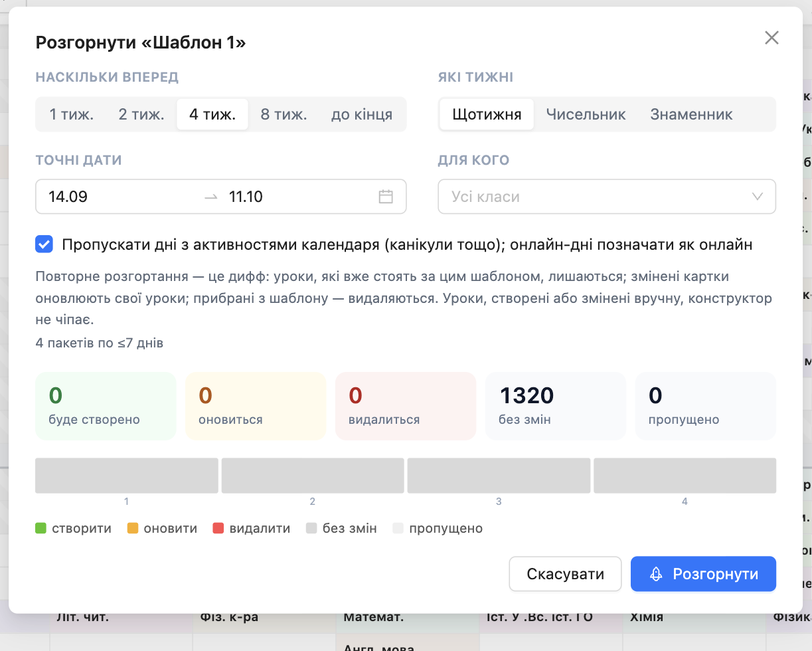
Task: Close the «Шаблон 1» dialog
Action: [x=771, y=38]
